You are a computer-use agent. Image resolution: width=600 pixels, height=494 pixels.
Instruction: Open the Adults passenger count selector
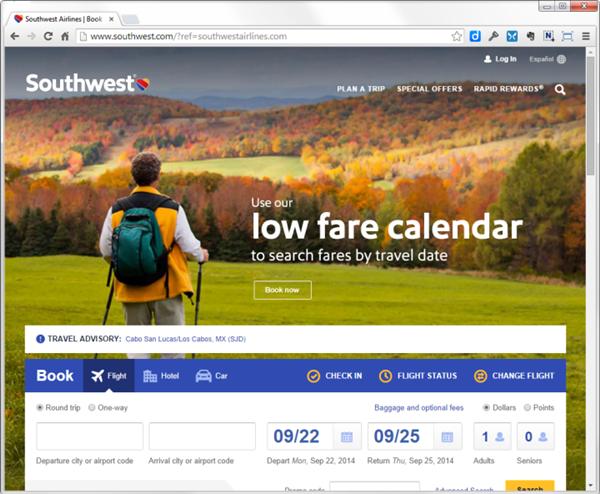click(x=492, y=436)
